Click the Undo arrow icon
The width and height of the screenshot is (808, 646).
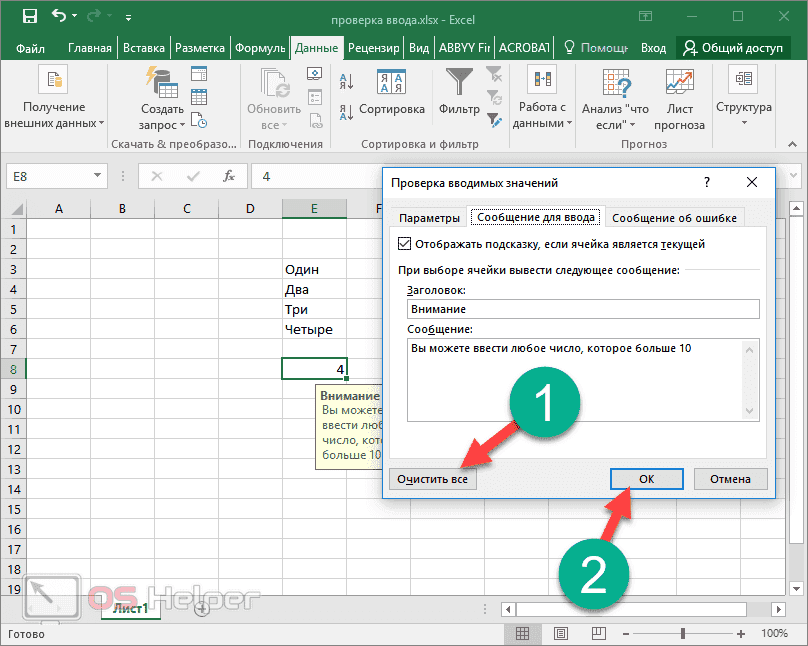(x=58, y=17)
